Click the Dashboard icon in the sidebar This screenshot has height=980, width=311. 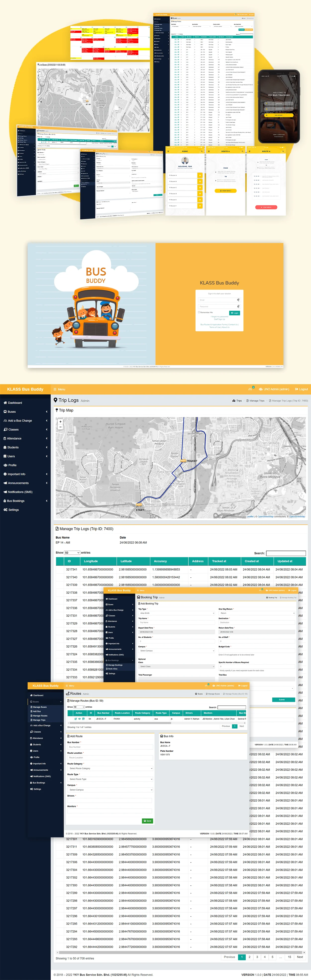[5, 403]
